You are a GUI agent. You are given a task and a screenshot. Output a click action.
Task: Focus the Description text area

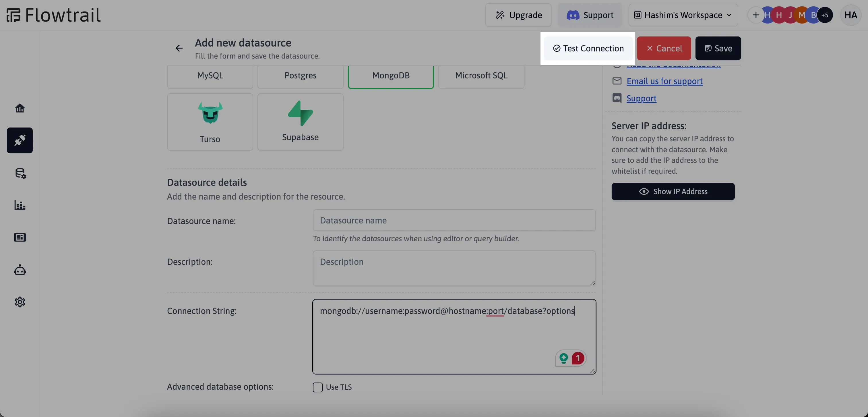[454, 268]
